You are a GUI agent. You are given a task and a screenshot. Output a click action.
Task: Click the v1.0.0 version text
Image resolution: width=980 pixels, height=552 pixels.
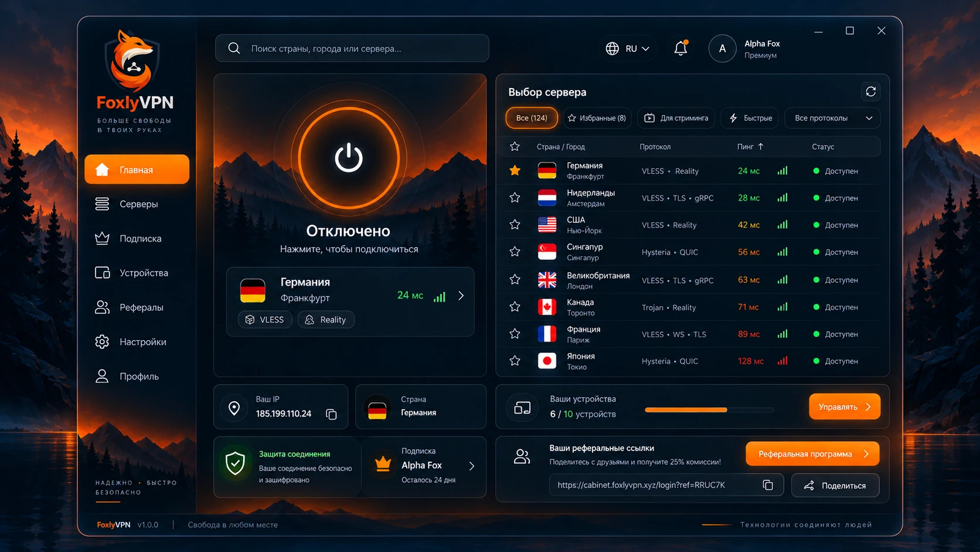click(x=148, y=525)
